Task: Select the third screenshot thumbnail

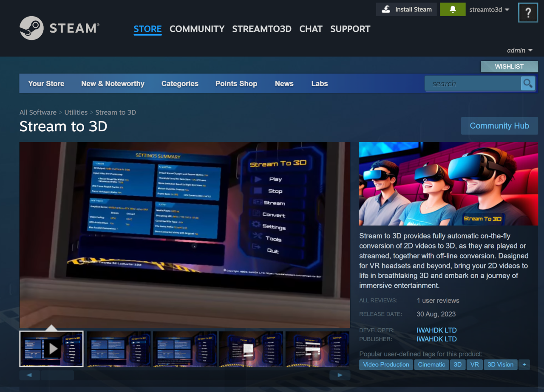Action: pos(185,349)
